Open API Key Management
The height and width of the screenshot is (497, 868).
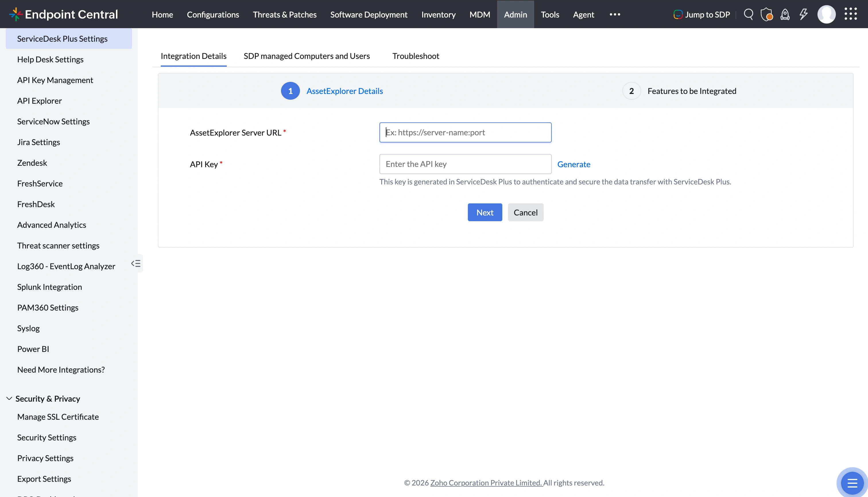(55, 80)
